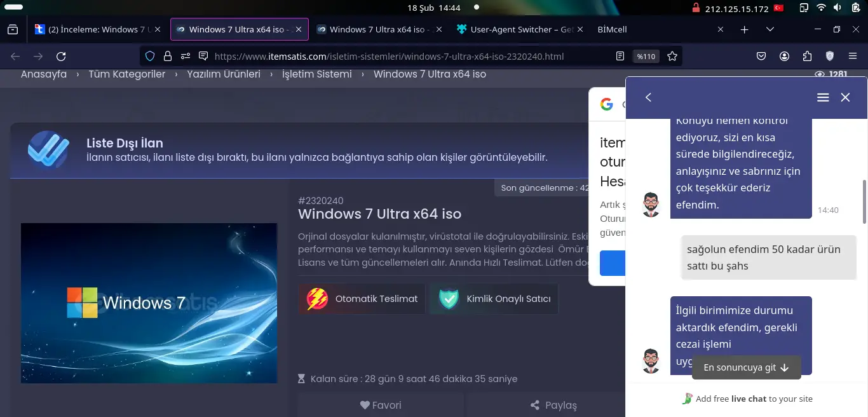Screen dimensions: 868x417
Task: Open battery status in system tray
Action: point(855,8)
